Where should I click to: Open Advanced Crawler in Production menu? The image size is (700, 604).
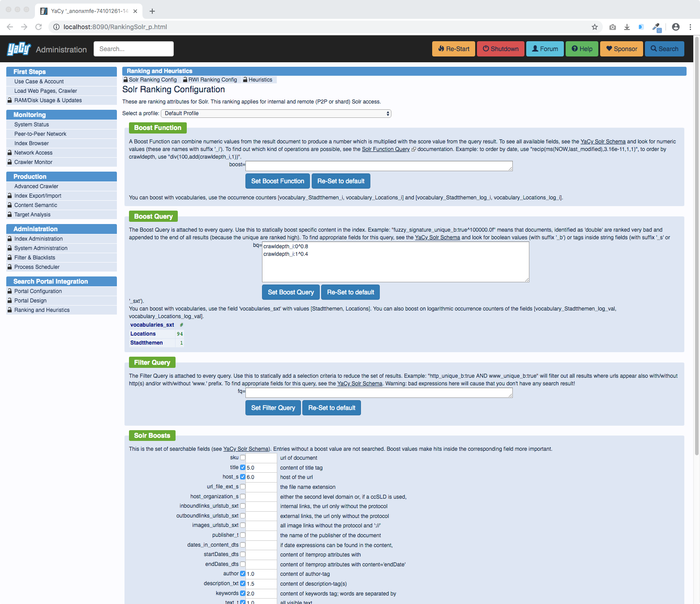click(x=36, y=186)
